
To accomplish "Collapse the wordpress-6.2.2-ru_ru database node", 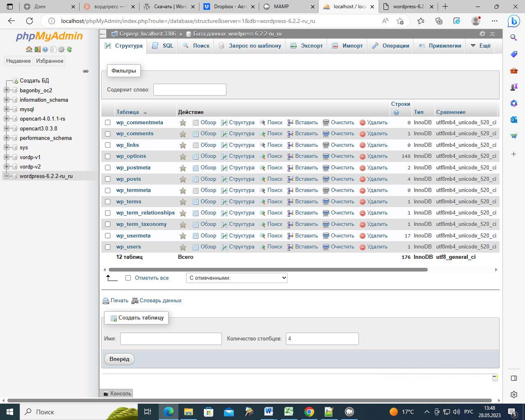I will pos(7,176).
